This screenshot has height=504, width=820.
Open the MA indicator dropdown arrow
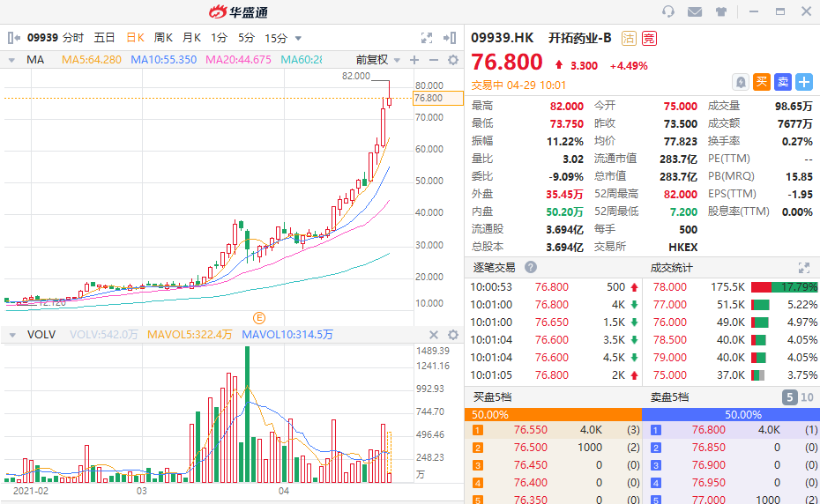pos(11,60)
